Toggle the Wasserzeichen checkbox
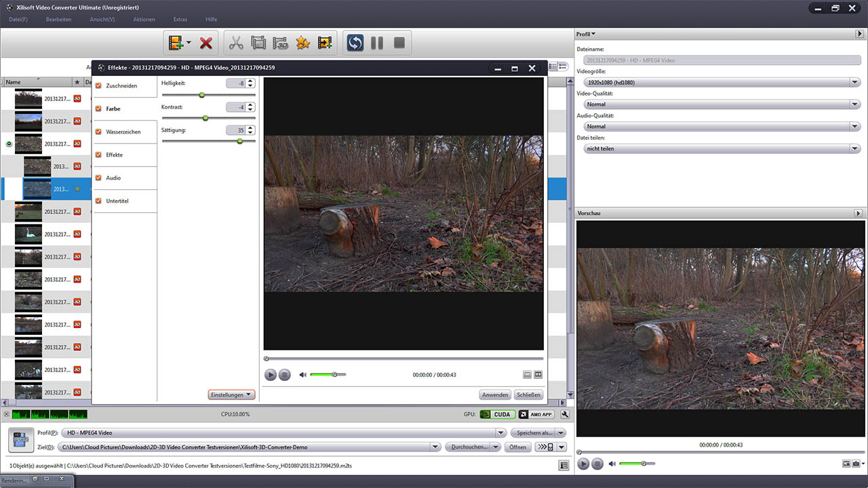The width and height of the screenshot is (868, 488). coord(99,131)
